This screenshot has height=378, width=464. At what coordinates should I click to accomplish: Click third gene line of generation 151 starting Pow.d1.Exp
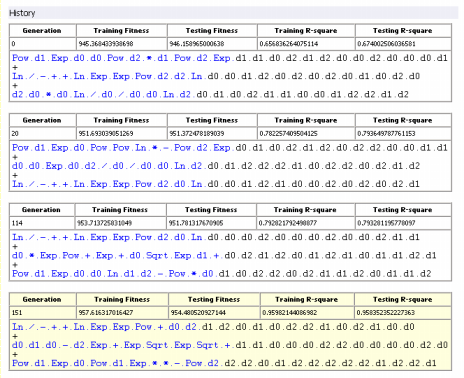(224, 363)
